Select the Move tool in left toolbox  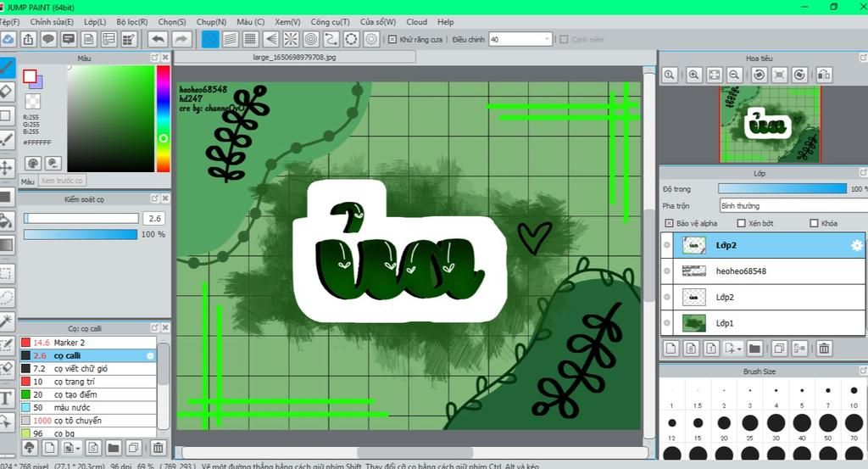[6, 168]
